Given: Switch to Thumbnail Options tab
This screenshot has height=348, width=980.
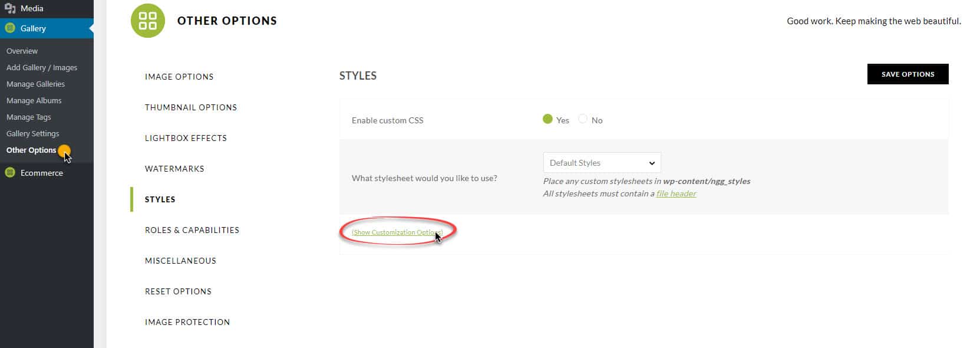Looking at the screenshot, I should pyautogui.click(x=191, y=107).
